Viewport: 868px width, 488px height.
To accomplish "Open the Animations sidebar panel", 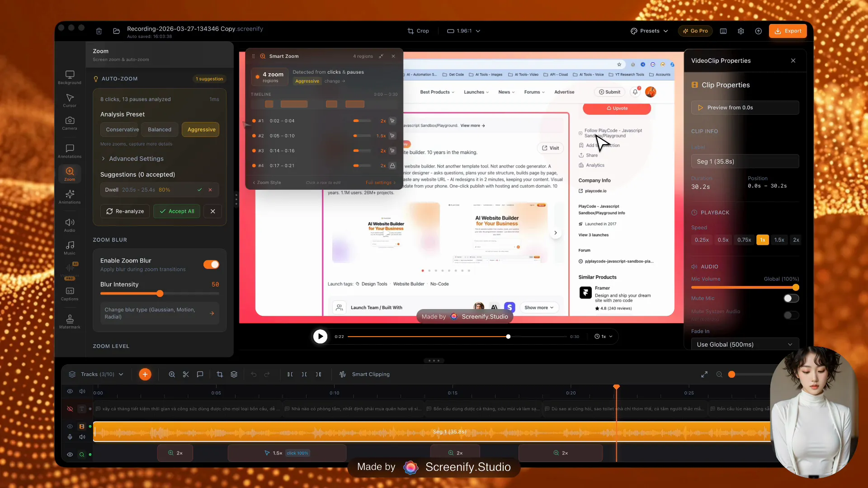I will click(x=70, y=197).
